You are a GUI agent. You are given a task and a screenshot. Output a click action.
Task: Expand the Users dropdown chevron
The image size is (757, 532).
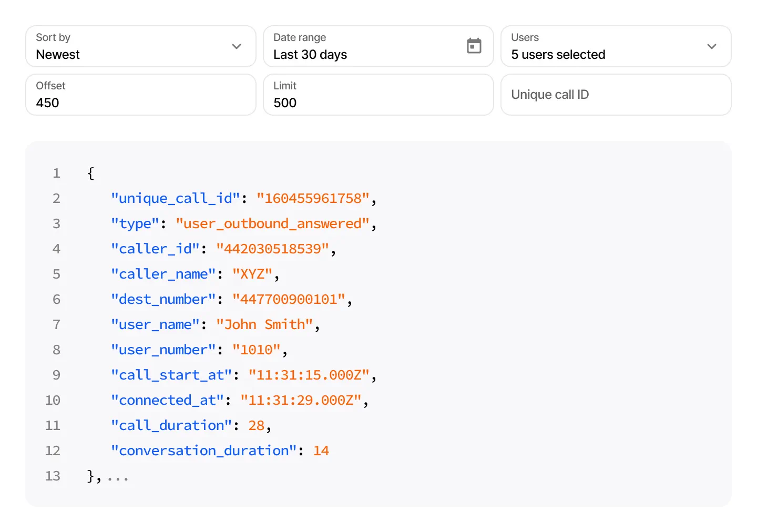pos(712,46)
